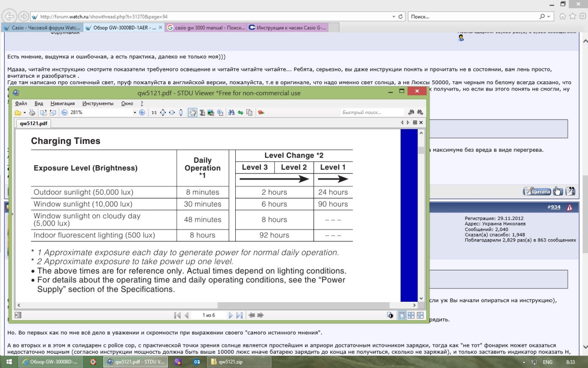Screen dimensions: 588x368
Task: Open search with the binoculars icon
Action: [x=232, y=112]
